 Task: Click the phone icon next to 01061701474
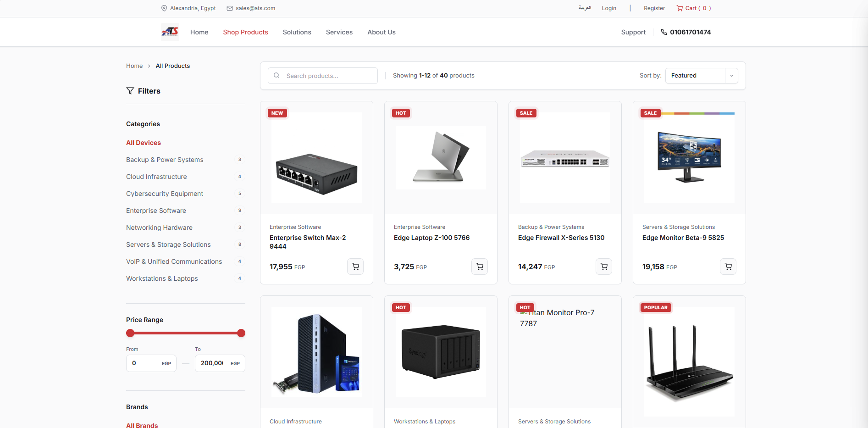tap(663, 32)
